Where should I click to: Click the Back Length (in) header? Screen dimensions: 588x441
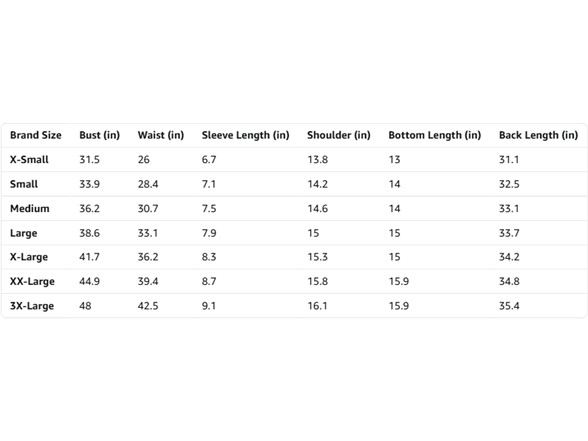tap(538, 135)
